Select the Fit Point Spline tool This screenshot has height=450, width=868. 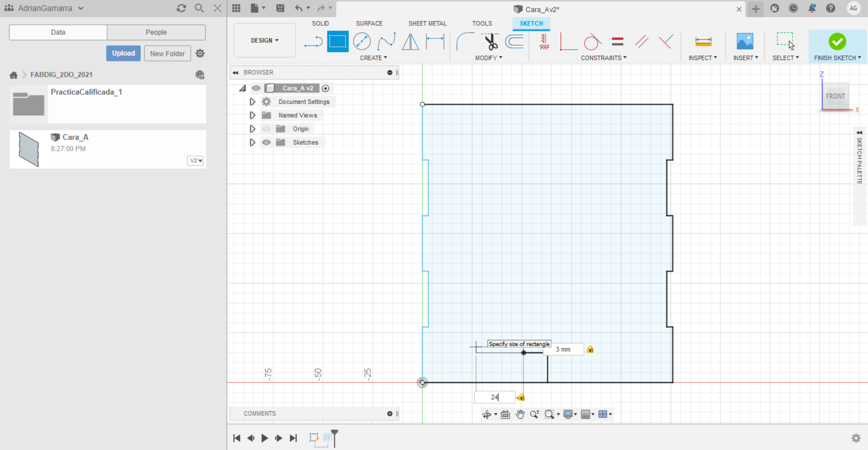tap(387, 42)
